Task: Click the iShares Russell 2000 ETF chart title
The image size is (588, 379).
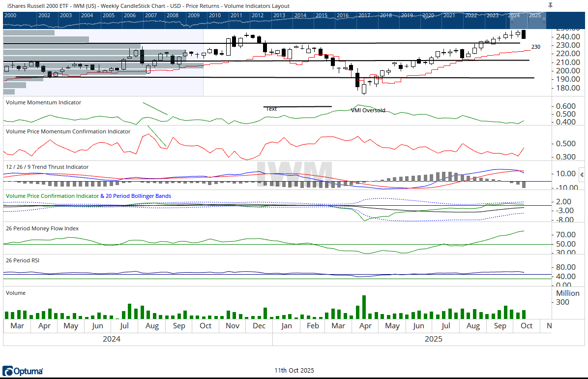Action: 148,6
